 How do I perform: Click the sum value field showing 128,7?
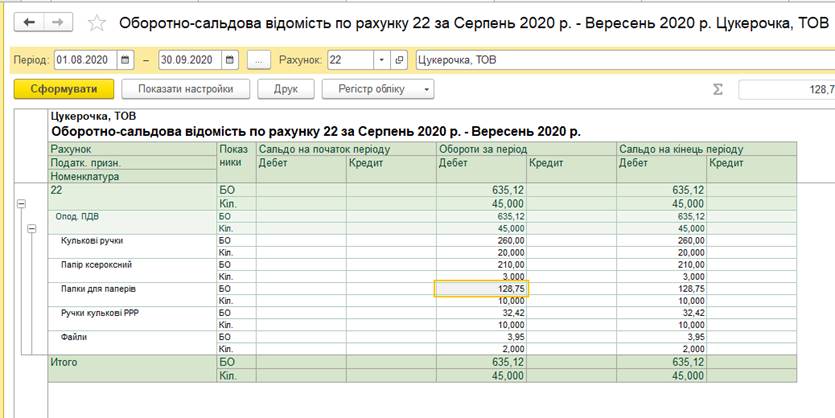pos(786,89)
